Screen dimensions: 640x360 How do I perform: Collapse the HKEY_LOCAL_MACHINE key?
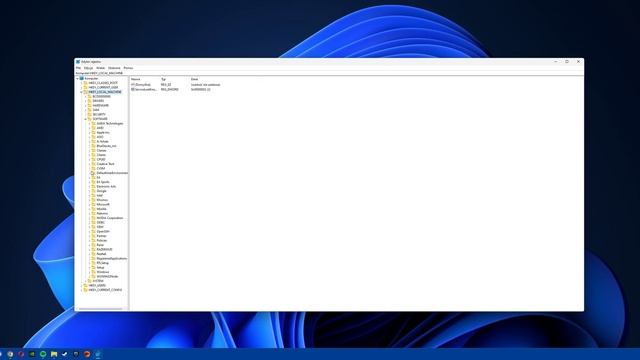pyautogui.click(x=81, y=92)
